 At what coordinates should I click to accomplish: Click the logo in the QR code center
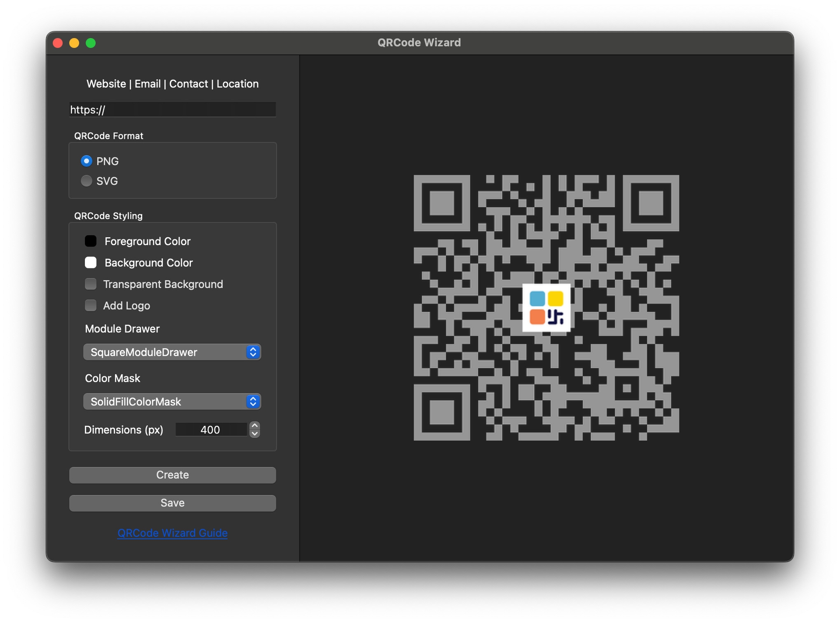coord(546,308)
